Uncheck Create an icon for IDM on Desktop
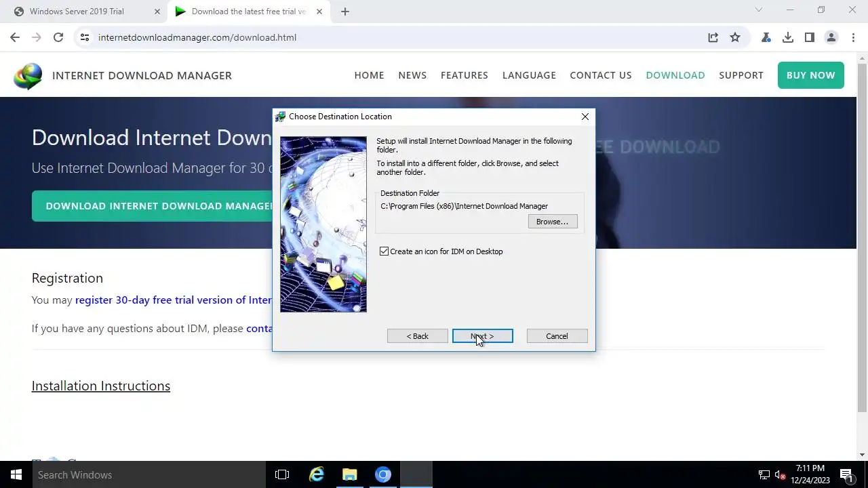Screen dimensions: 868x488 click(384, 251)
